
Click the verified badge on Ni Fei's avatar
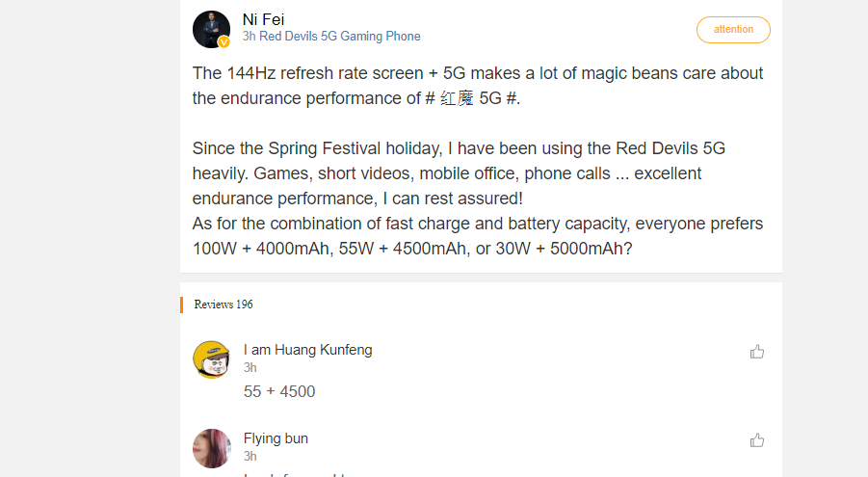click(x=224, y=42)
